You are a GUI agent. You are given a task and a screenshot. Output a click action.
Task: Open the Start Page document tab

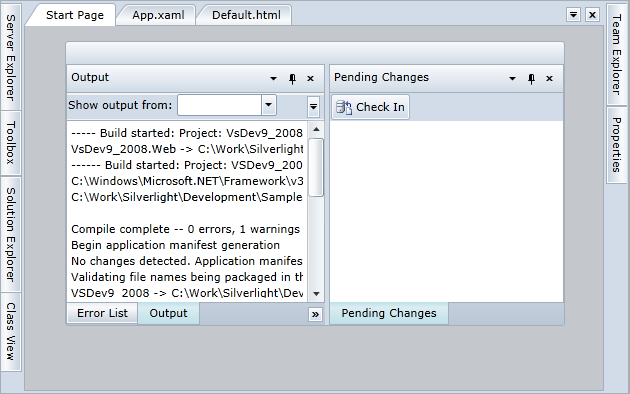[75, 15]
